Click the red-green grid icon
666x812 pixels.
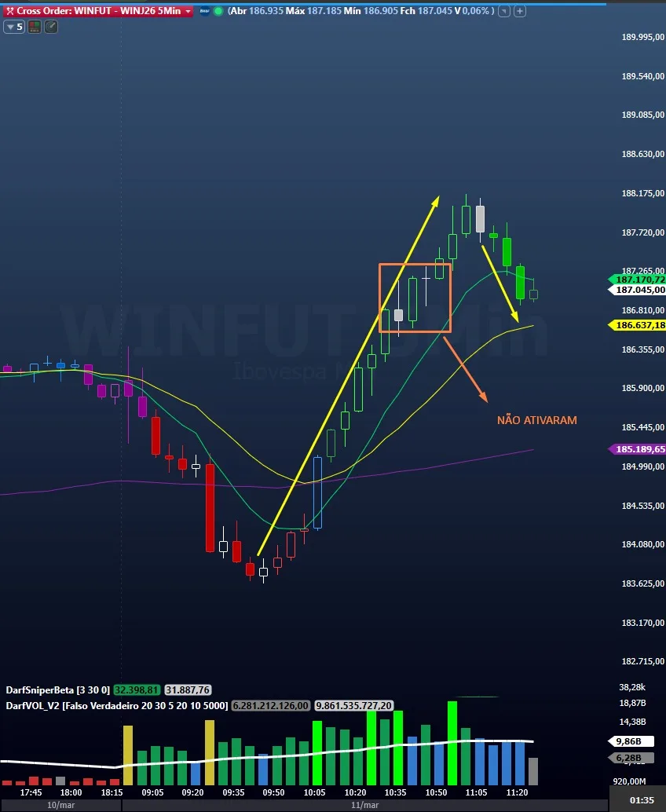(x=35, y=27)
